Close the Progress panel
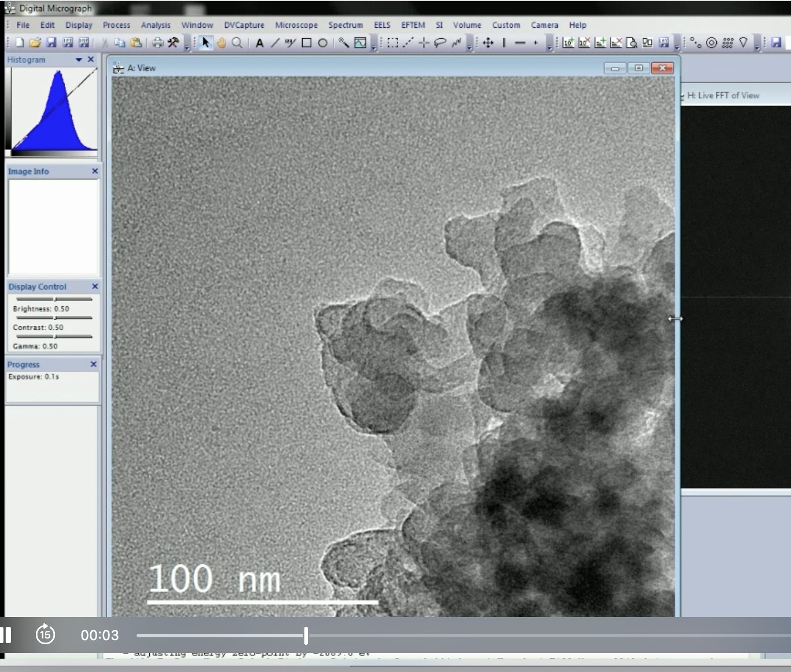The image size is (791, 672). 94,364
